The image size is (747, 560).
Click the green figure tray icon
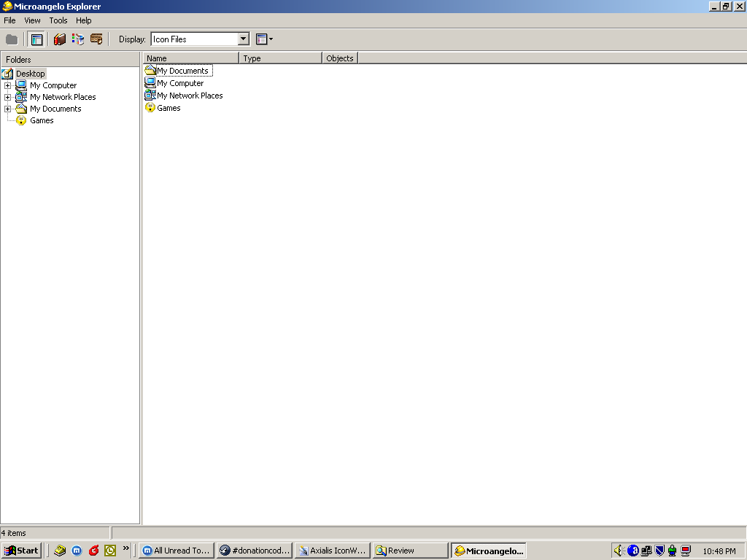672,551
